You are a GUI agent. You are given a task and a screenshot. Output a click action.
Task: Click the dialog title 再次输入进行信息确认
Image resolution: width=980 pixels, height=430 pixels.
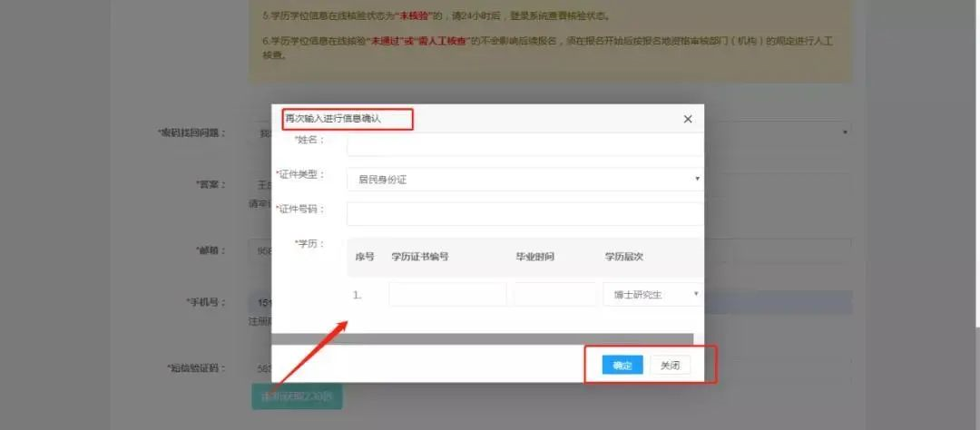click(x=333, y=119)
